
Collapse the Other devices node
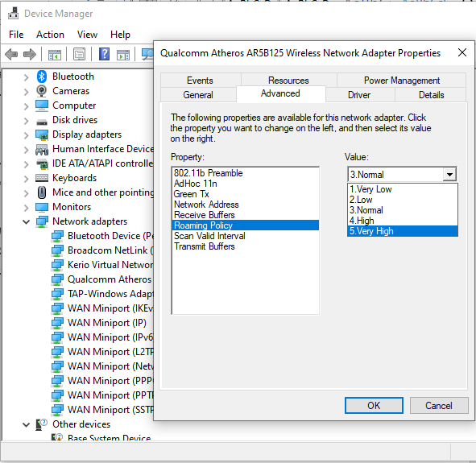[26, 425]
